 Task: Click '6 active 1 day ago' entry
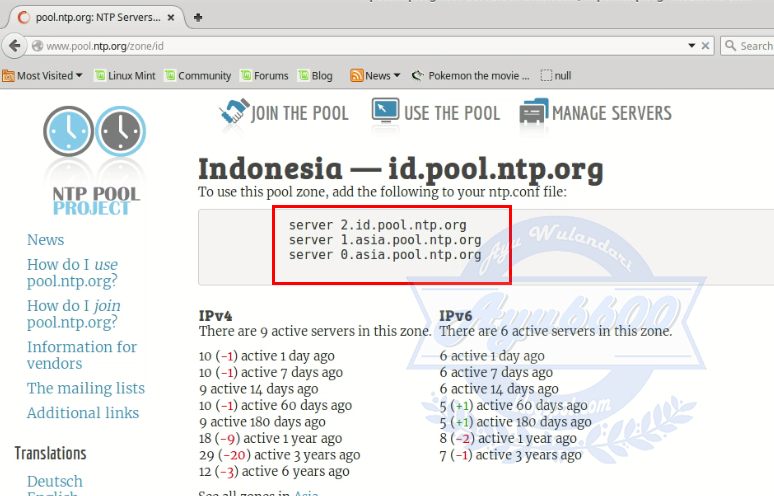tap(492, 356)
